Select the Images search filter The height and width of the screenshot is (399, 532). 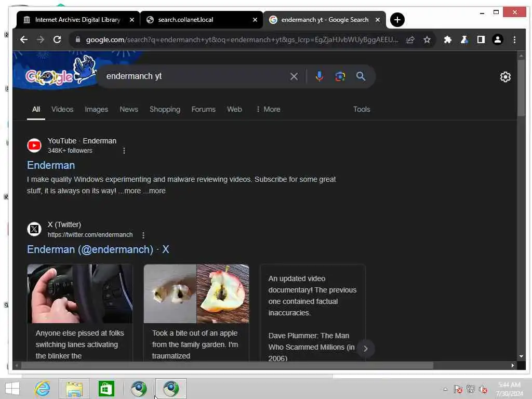96,109
